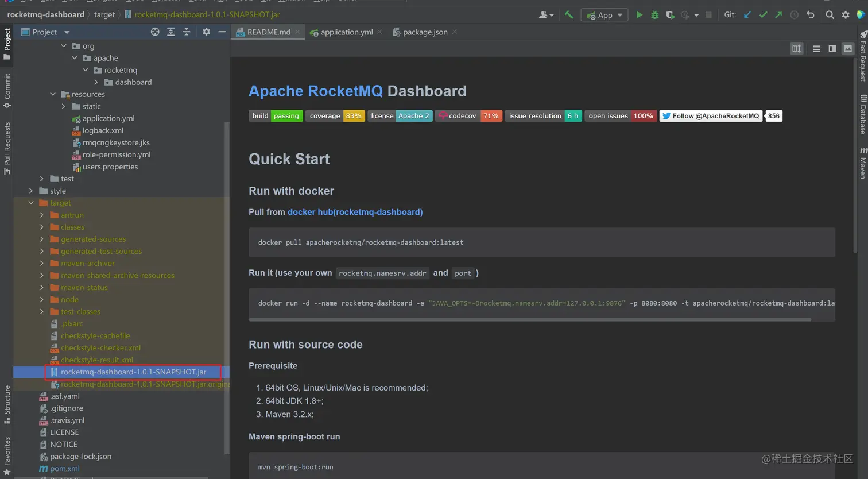Click the codecov 71% badge

click(x=468, y=116)
